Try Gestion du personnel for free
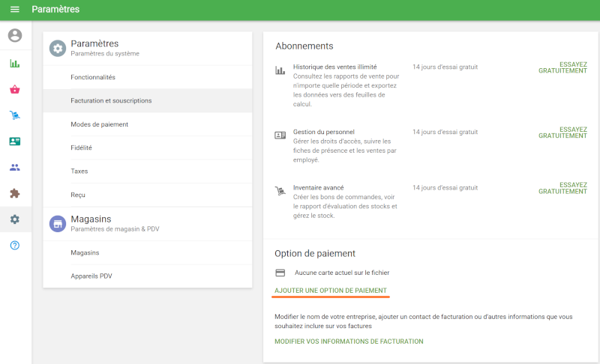 click(562, 132)
